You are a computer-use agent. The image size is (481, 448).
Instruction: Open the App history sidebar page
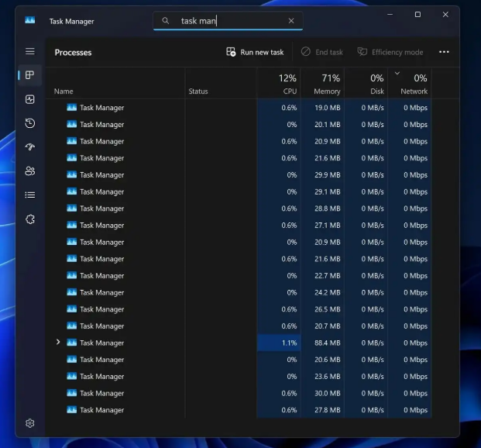[x=29, y=123]
